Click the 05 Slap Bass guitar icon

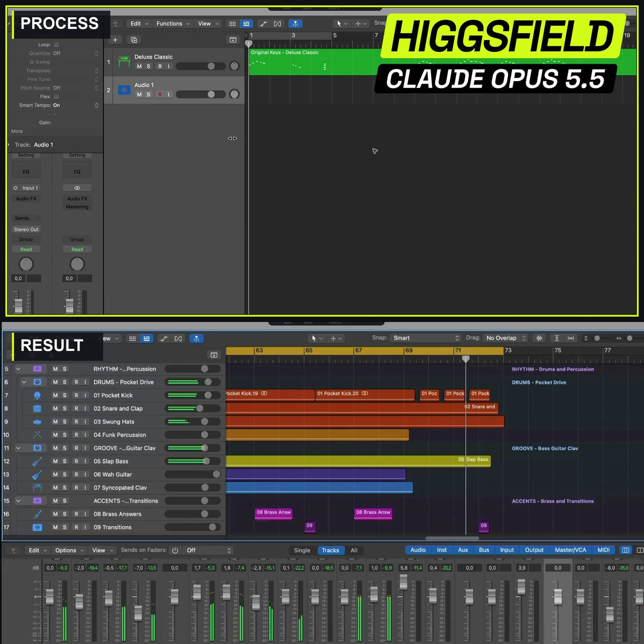[x=37, y=461]
